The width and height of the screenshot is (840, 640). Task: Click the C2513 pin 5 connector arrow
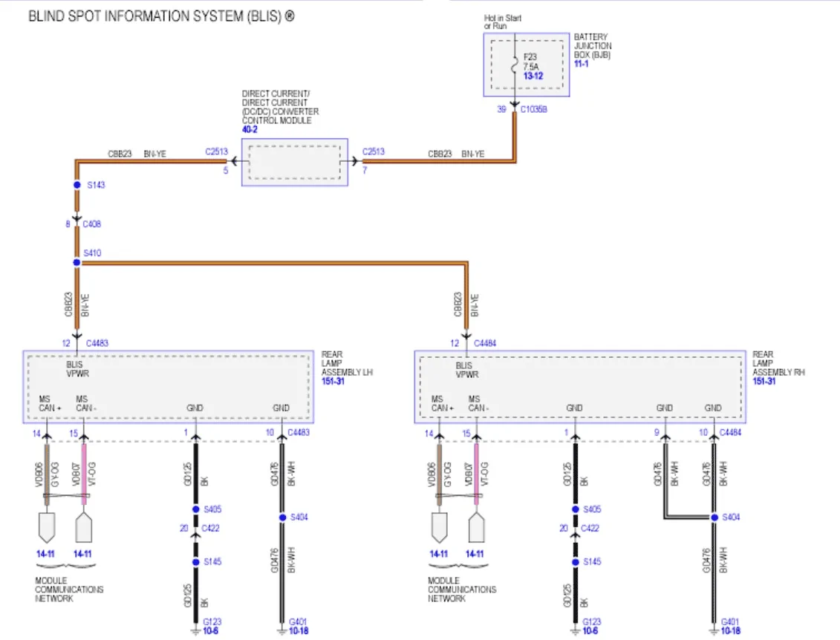[235, 160]
